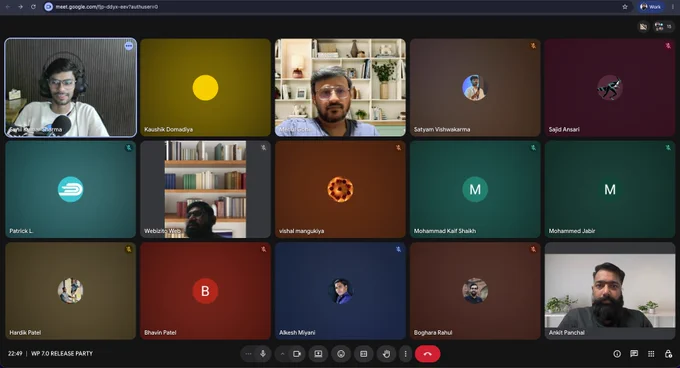
Task: Select Kaushik Domadiya's yellow avatar tile
Action: pyautogui.click(x=206, y=88)
